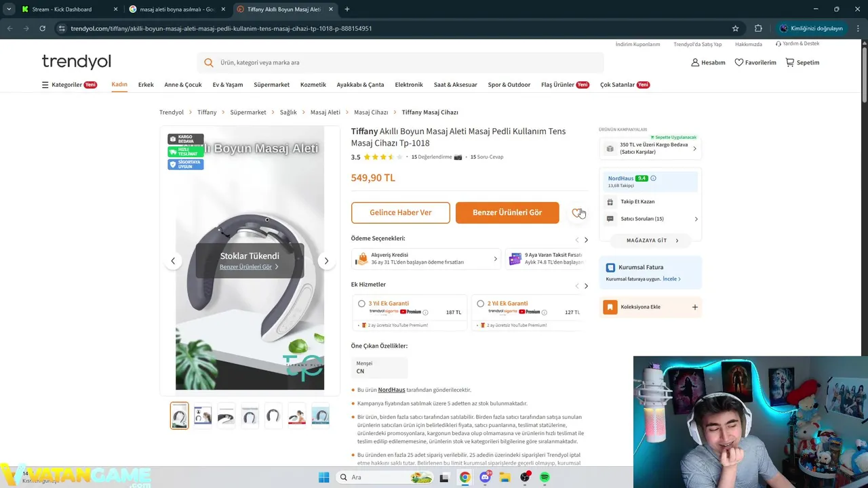Click the Gelince Haber Ver button
Screen dimensions: 868x488
coord(401,213)
